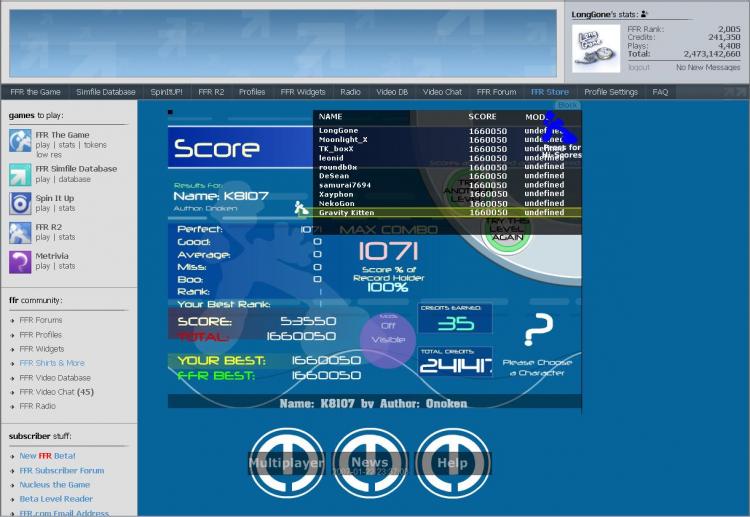Select the FFR R2 game icon
Viewport: 750px width, 517px height.
[20, 233]
